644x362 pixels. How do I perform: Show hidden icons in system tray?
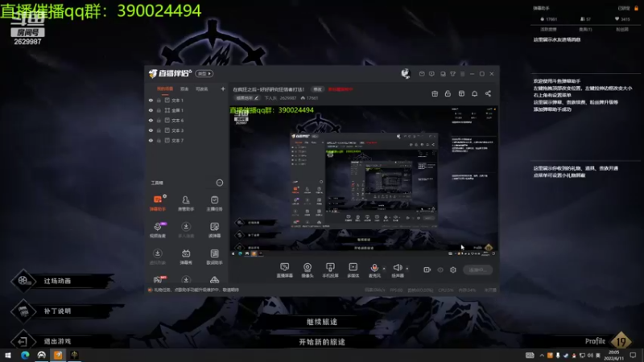542,356
